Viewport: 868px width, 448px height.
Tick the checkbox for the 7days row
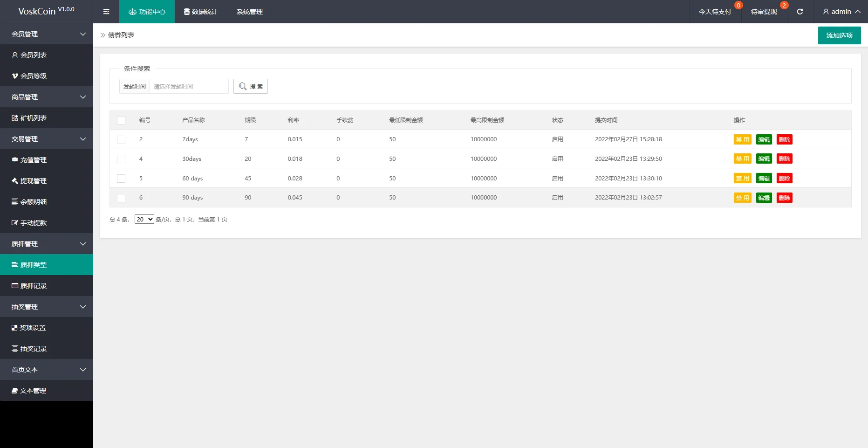pyautogui.click(x=121, y=140)
